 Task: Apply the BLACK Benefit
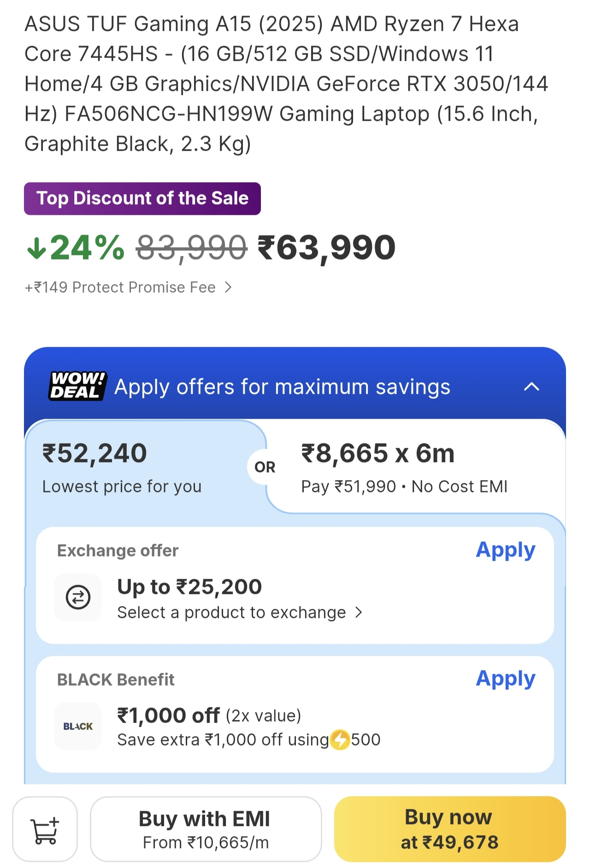505,678
